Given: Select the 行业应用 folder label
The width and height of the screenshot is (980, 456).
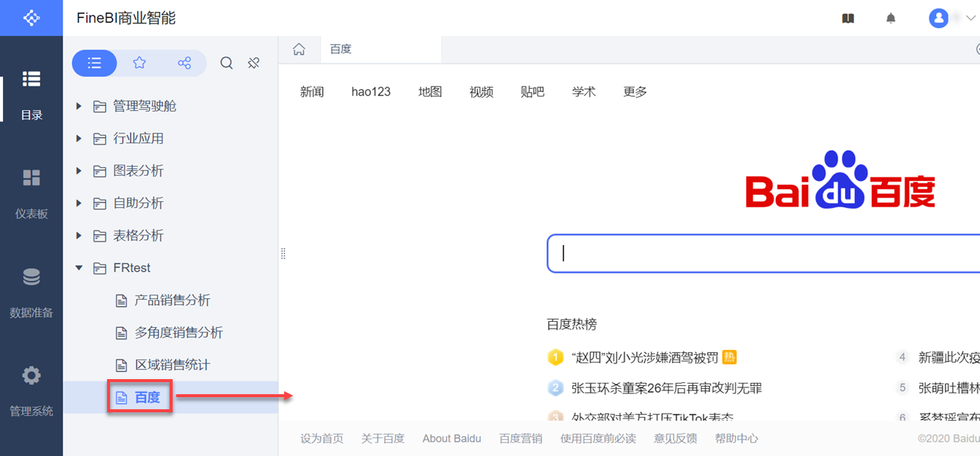Looking at the screenshot, I should (x=139, y=139).
